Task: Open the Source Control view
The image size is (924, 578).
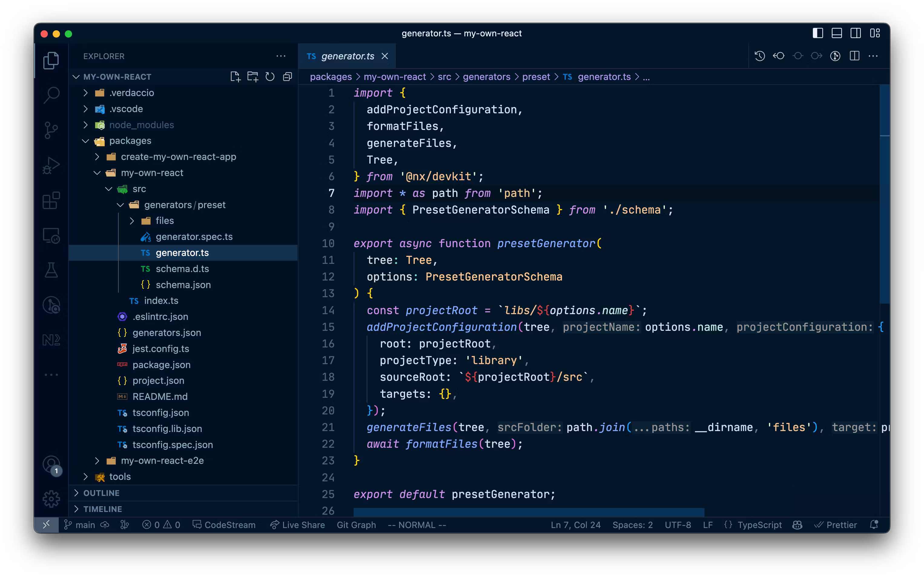Action: pos(51,130)
